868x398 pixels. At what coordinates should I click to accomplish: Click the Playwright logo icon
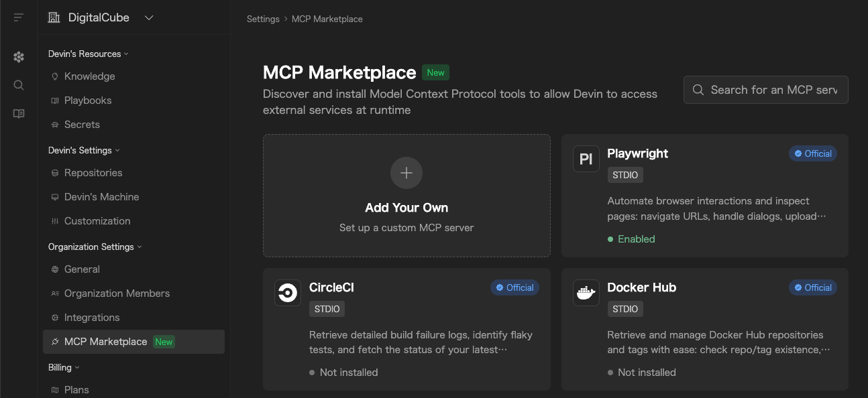click(x=586, y=159)
